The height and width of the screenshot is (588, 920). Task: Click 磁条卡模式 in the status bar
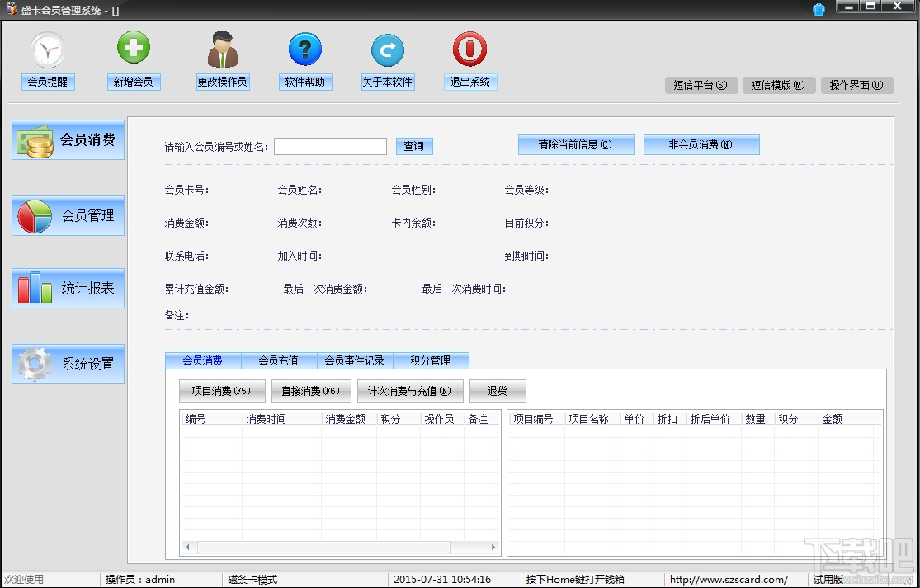click(x=252, y=579)
